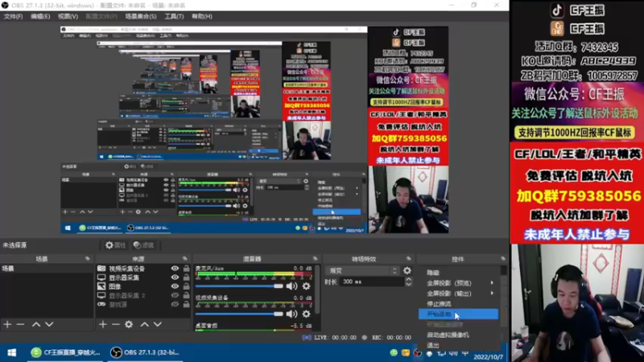
Task: Open the 帮助(H) menu
Action: pos(202,16)
